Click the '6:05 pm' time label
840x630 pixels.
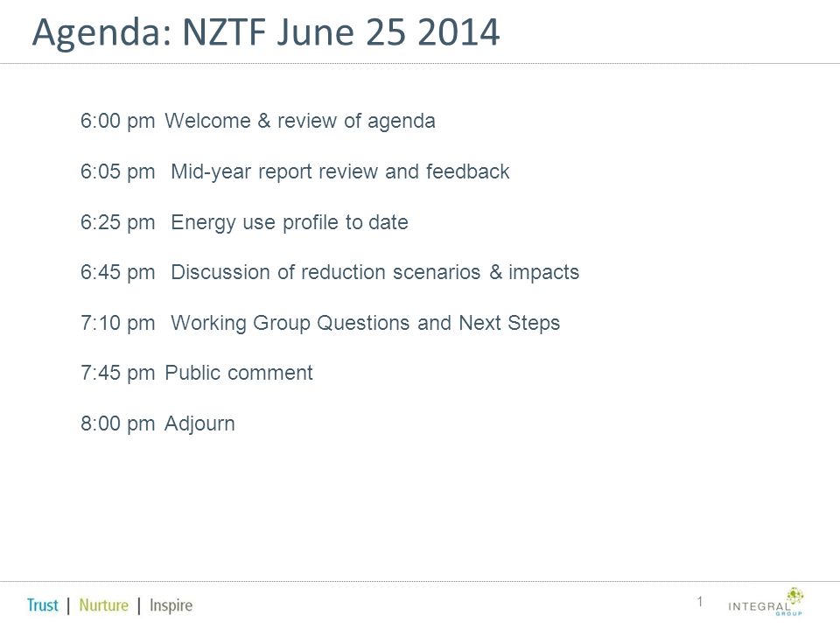tap(118, 172)
